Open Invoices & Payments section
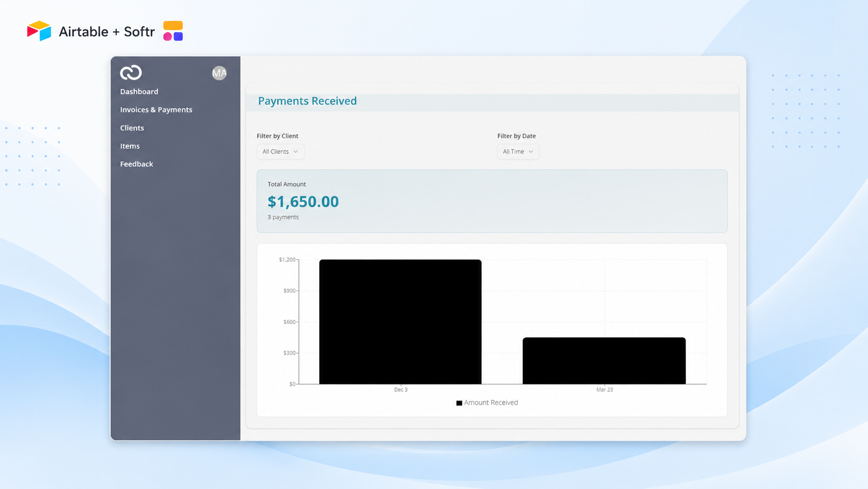 (x=156, y=110)
